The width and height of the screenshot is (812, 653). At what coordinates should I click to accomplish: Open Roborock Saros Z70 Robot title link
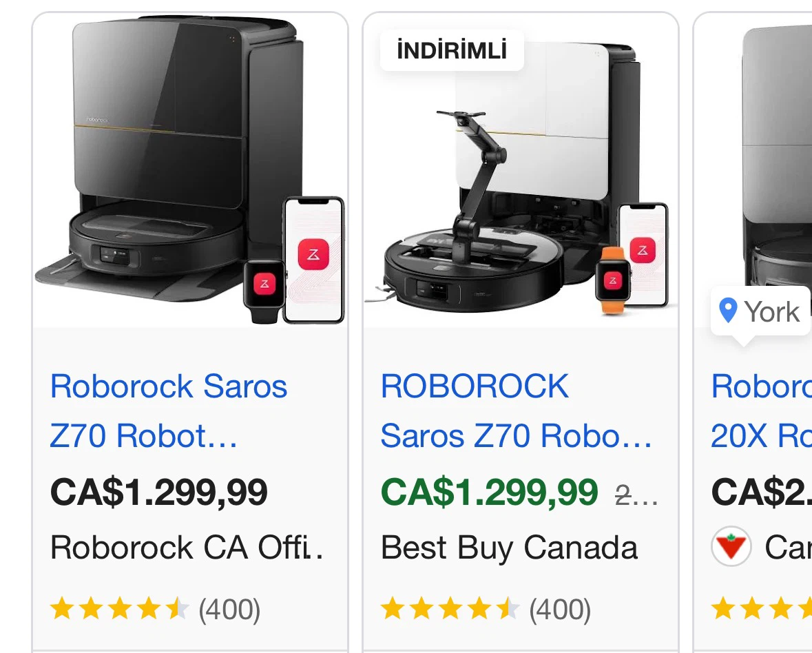(x=169, y=411)
